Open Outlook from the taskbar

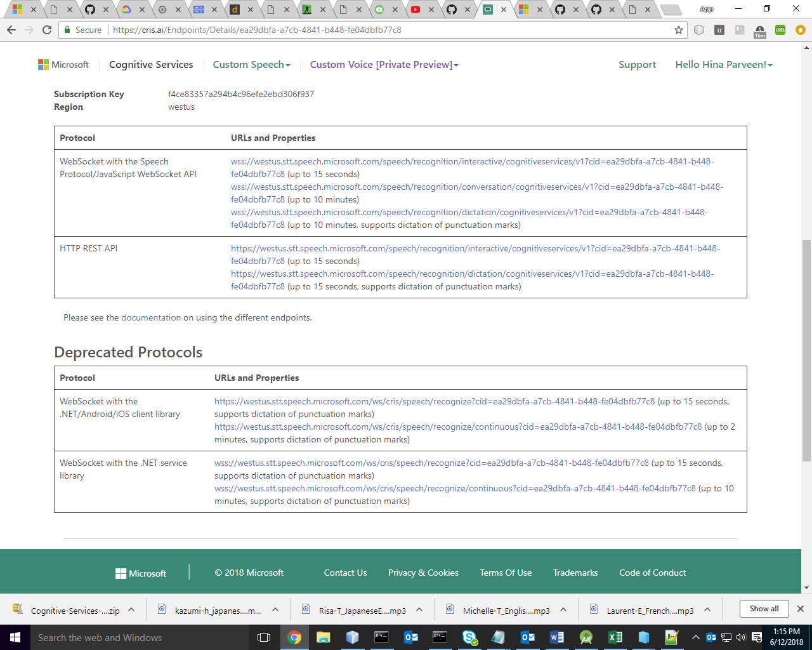click(x=411, y=637)
